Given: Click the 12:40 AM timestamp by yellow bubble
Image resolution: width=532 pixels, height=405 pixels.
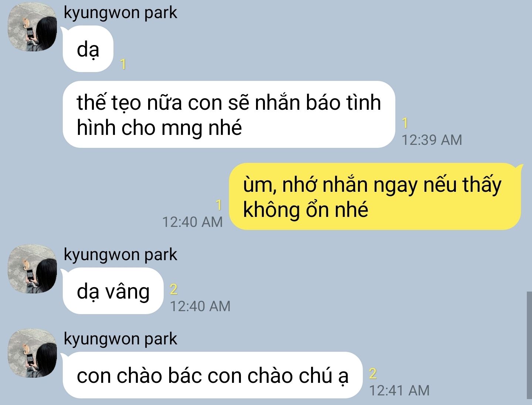Looking at the screenshot, I should (192, 222).
